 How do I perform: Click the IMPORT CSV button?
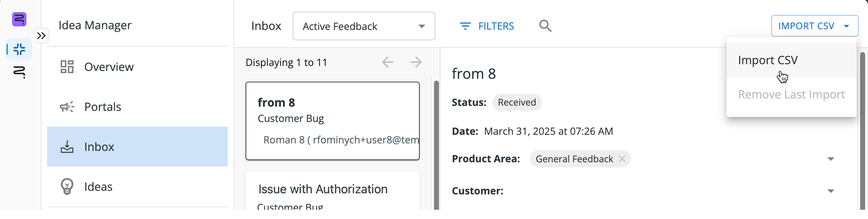[x=815, y=26]
